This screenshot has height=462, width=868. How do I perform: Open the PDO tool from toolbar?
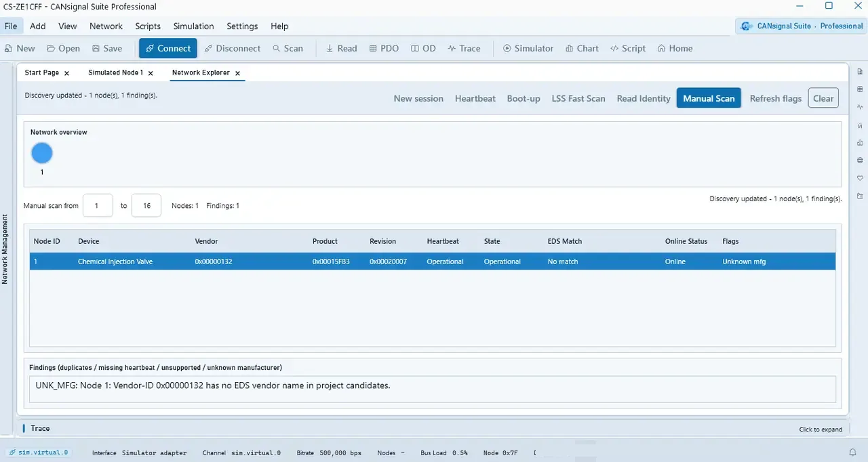tap(384, 48)
